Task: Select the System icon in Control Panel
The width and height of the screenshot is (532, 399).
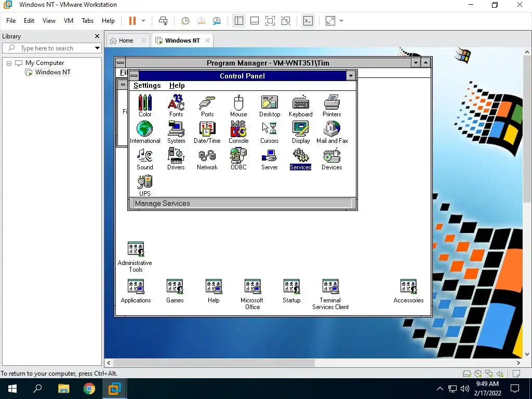Action: coord(176,132)
